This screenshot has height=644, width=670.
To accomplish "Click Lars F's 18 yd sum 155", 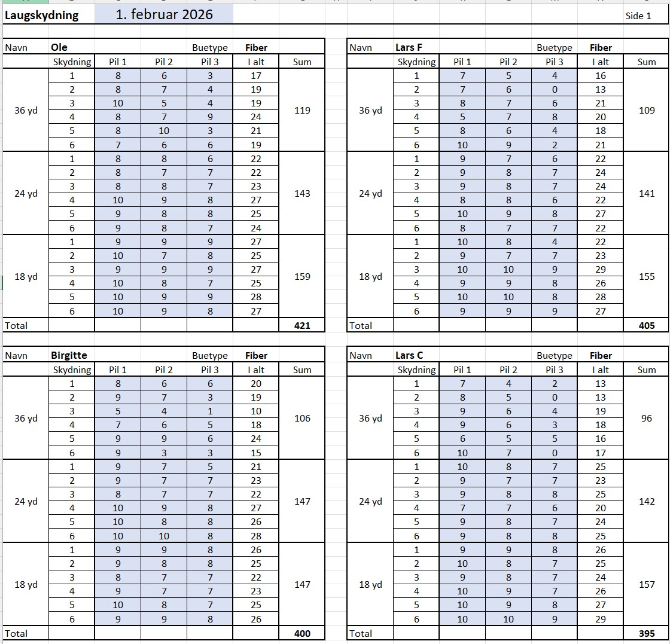I will click(x=646, y=276).
